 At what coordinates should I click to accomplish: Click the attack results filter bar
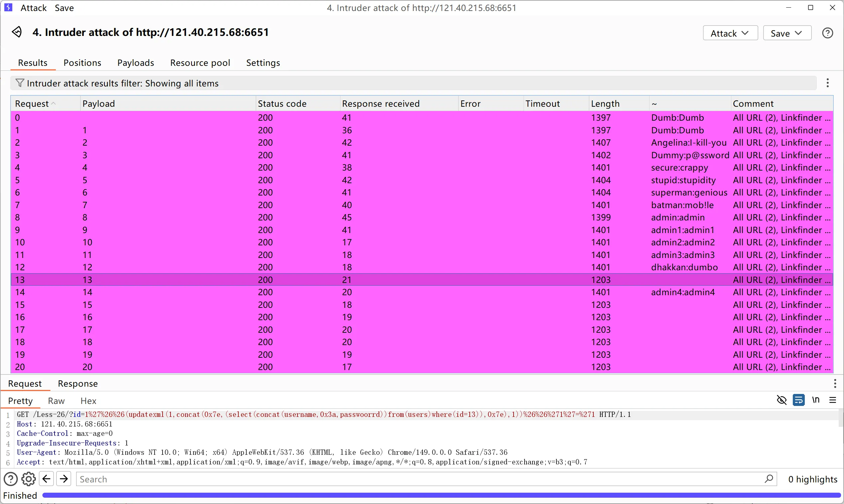pyautogui.click(x=413, y=83)
